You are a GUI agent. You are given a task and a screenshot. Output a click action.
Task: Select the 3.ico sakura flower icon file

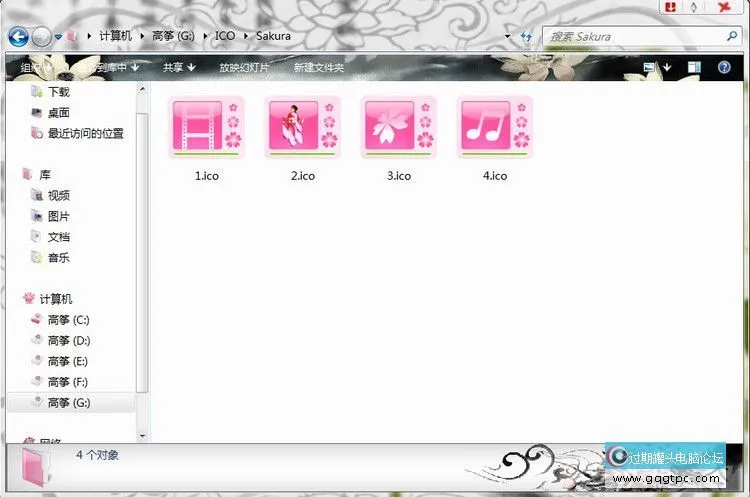tap(398, 127)
